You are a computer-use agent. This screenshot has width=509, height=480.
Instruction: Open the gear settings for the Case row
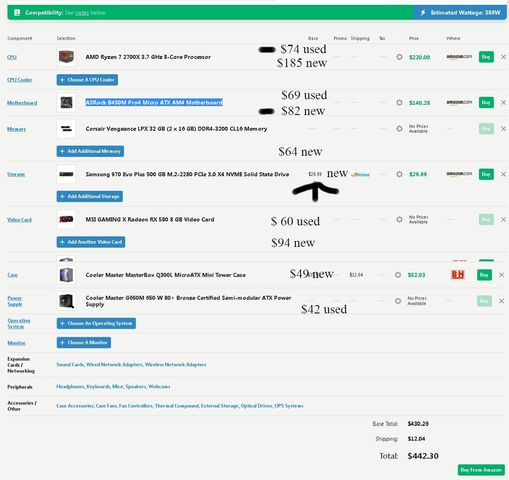pos(398,275)
